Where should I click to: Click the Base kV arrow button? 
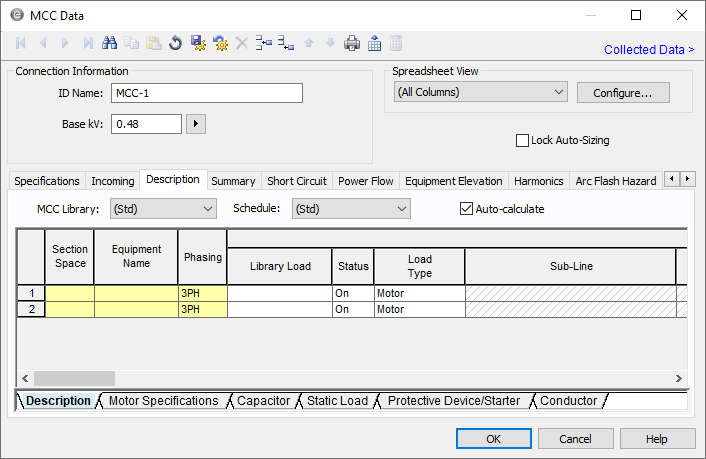tap(196, 124)
